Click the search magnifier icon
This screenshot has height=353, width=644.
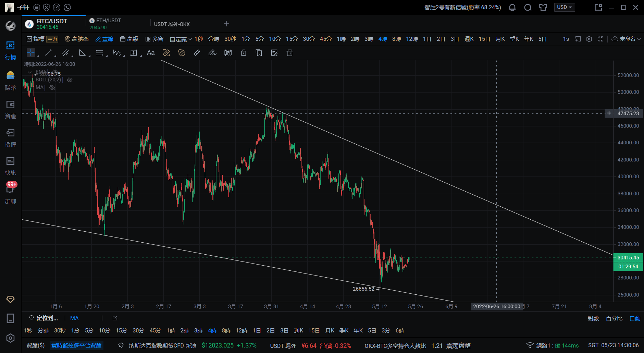click(528, 8)
